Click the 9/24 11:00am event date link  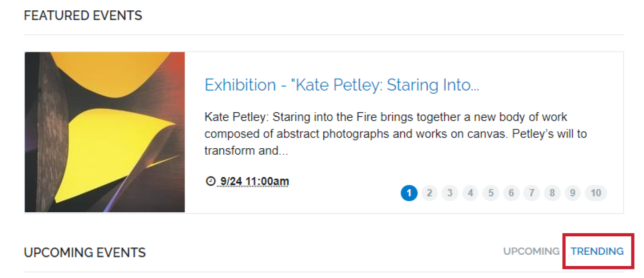click(254, 181)
